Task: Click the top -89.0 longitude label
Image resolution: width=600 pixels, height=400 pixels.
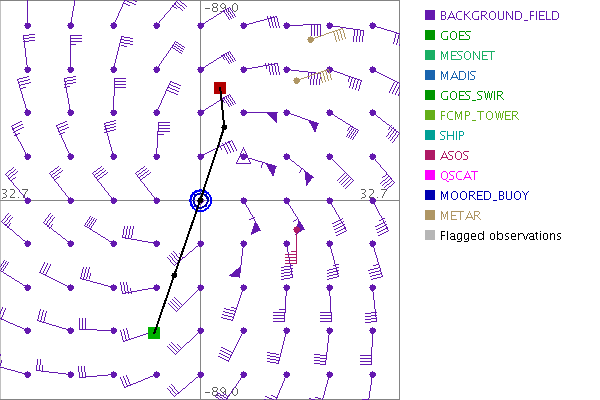Action: (221, 8)
